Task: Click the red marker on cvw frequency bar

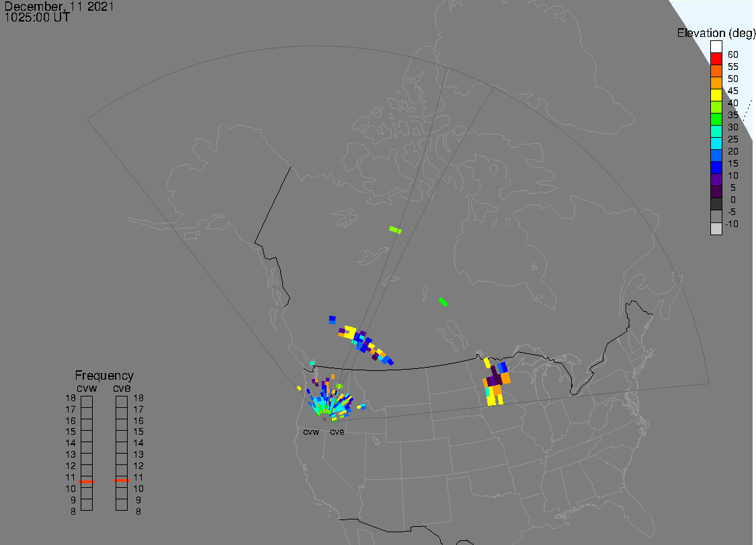Action: (87, 481)
